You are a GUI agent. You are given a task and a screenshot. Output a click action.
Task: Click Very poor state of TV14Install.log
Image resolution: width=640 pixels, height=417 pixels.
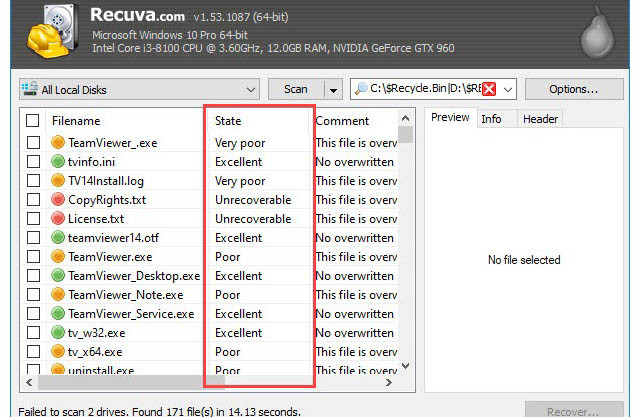(240, 181)
